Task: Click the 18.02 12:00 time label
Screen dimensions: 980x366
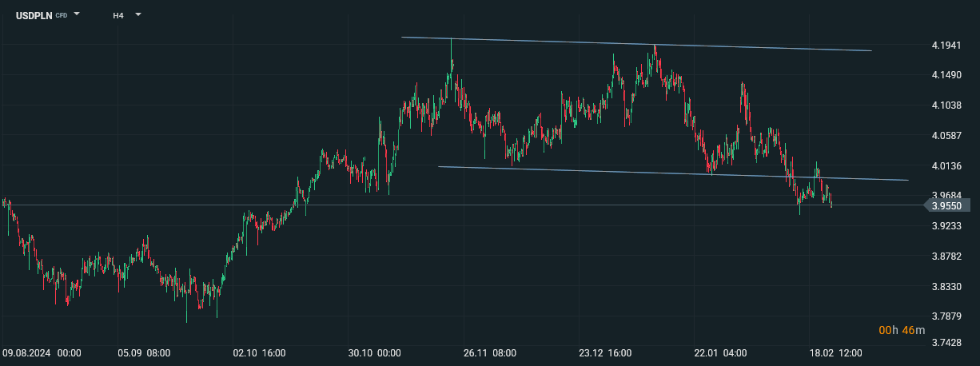Action: [835, 352]
